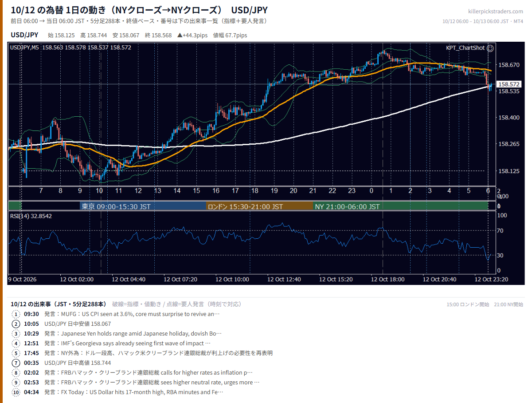
Task: Click the hour 21 label under the chart
Action: (x=313, y=190)
